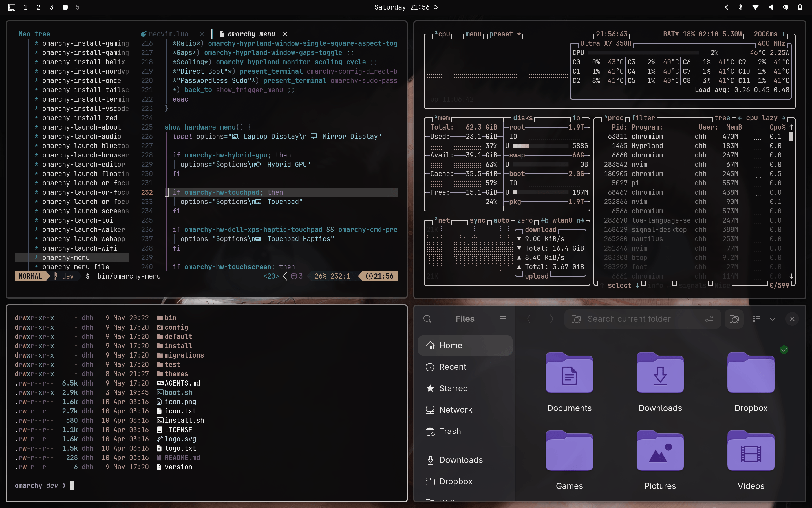The width and height of the screenshot is (812, 508).
Task: Toggle the btop disks panel
Action: [x=523, y=118]
